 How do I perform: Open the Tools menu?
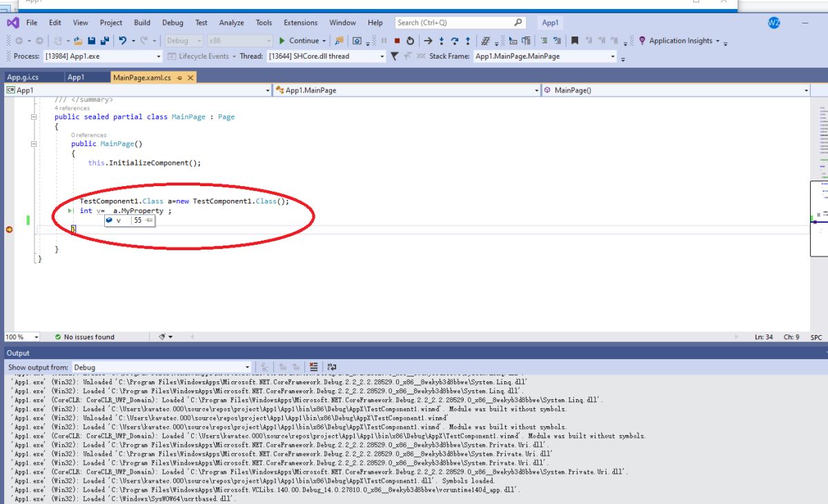click(264, 23)
